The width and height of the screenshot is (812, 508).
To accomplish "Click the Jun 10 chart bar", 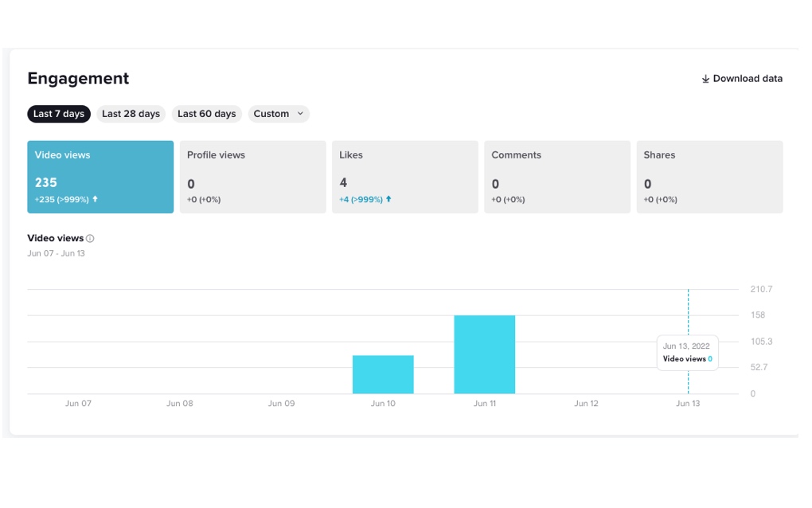I will 383,374.
